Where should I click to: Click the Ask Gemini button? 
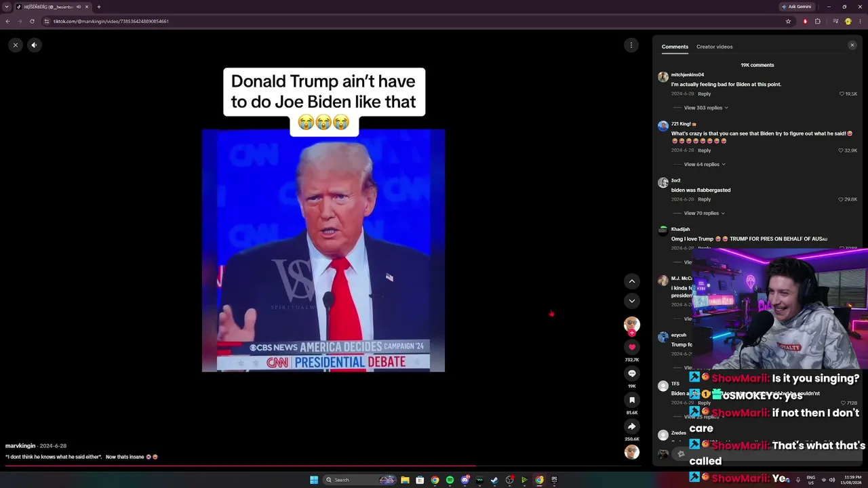point(796,7)
